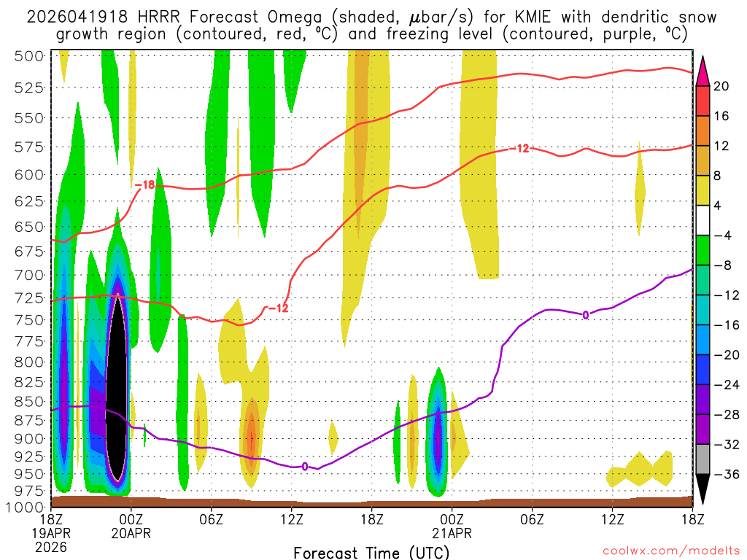Click the pink upward colorbar arrow tip
This screenshot has width=747, height=560.
point(703,71)
